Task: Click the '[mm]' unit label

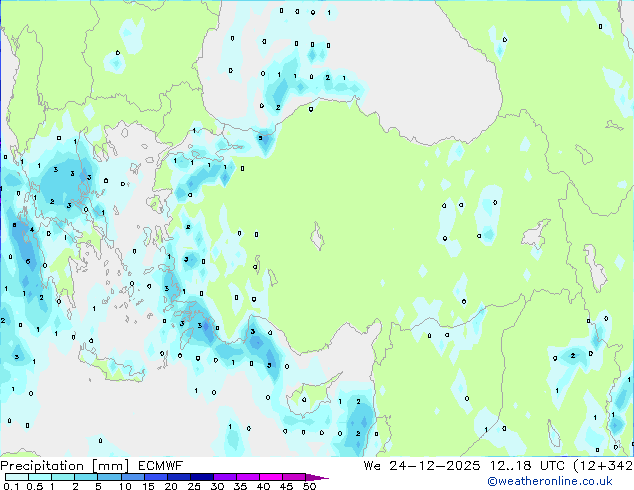Action: (111, 466)
